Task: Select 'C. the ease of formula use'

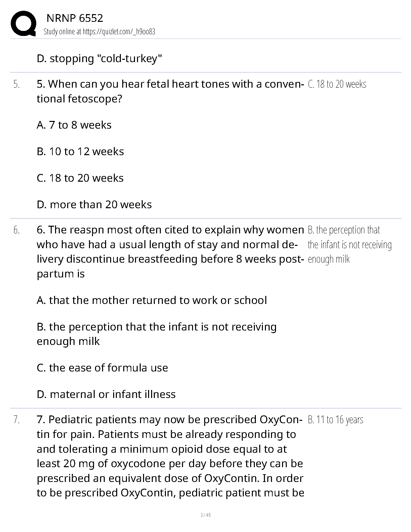Action: coord(102,368)
